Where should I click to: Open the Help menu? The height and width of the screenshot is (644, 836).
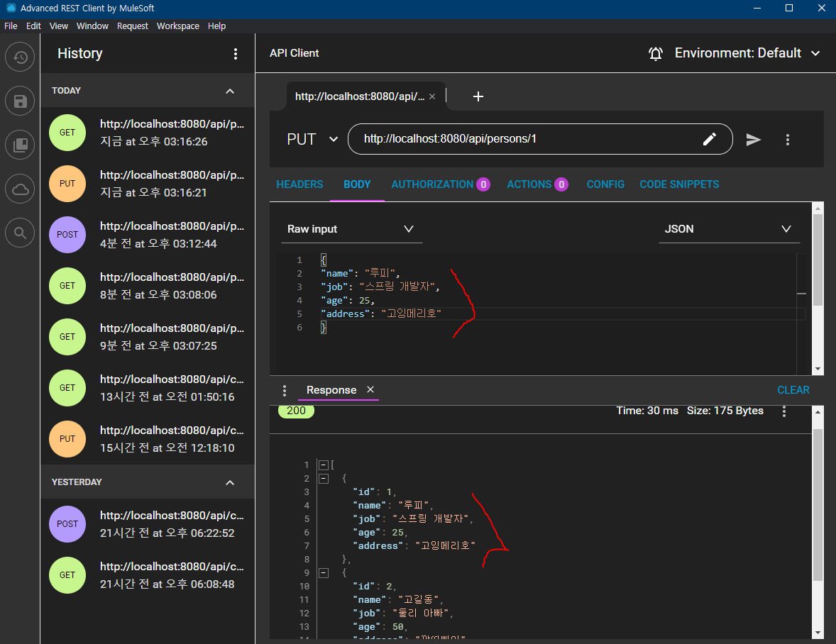[x=216, y=26]
